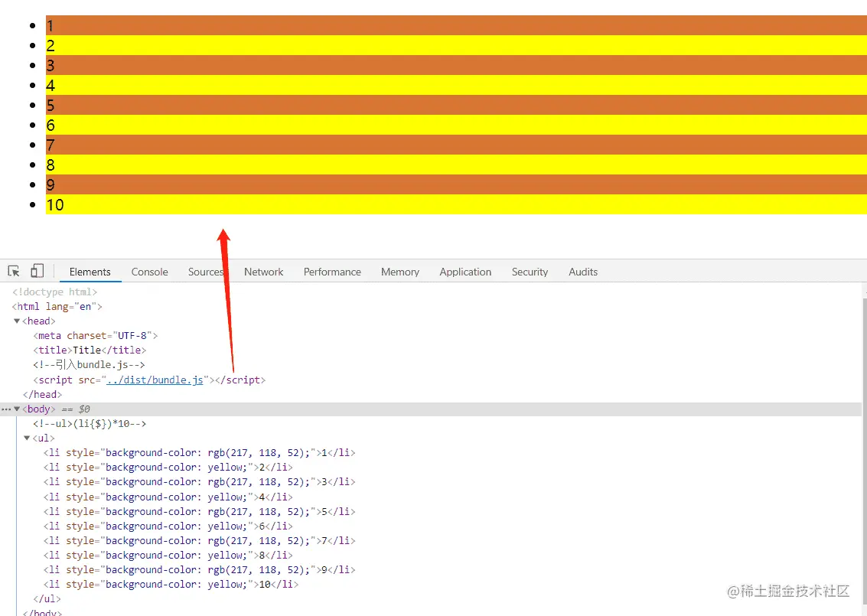Switch to the Audits tab
Viewport: 867px width, 616px height.
tap(583, 272)
